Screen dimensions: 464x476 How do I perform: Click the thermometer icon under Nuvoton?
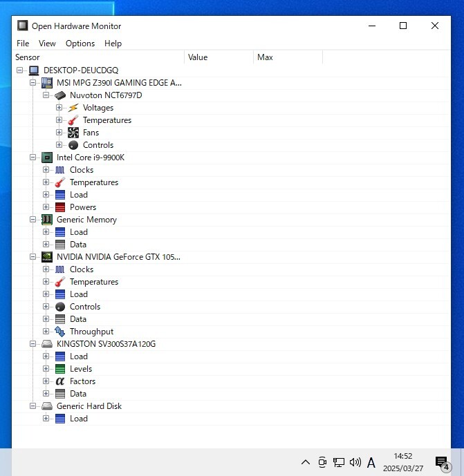73,120
